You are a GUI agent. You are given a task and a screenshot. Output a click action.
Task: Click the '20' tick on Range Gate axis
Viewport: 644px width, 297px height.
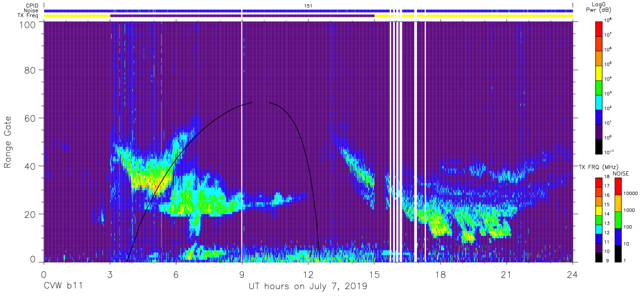[x=30, y=214]
